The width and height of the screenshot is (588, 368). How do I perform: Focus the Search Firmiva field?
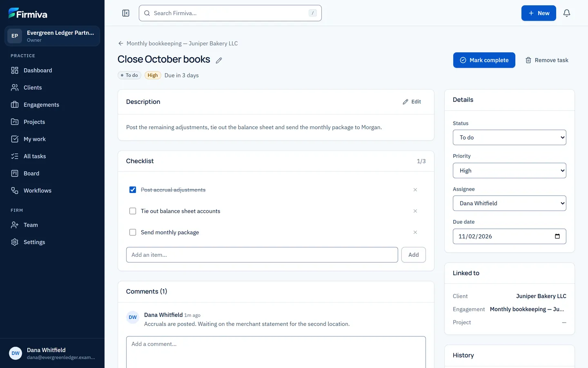click(x=230, y=13)
